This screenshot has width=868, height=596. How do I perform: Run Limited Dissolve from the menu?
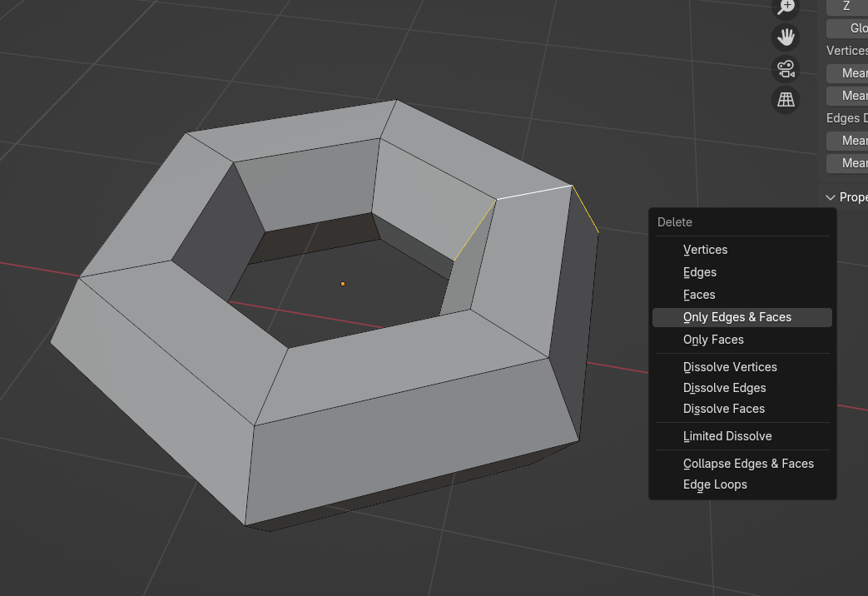click(742, 436)
